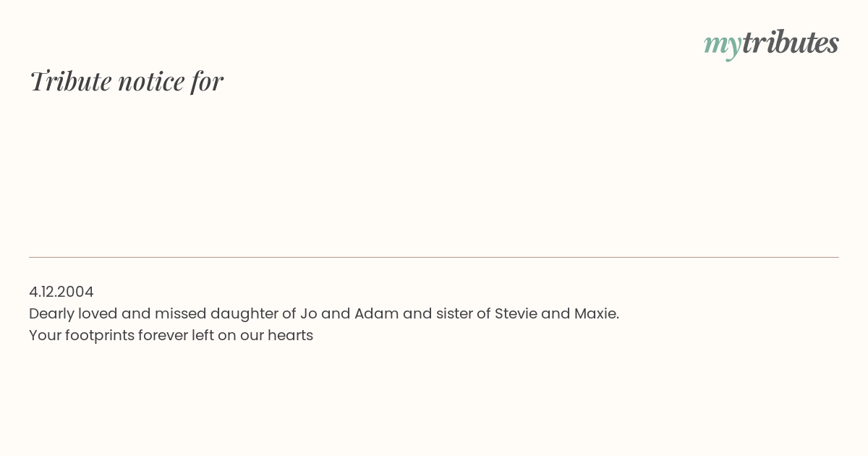
Task: Select the green "my" part of logo
Action: [x=722, y=46]
